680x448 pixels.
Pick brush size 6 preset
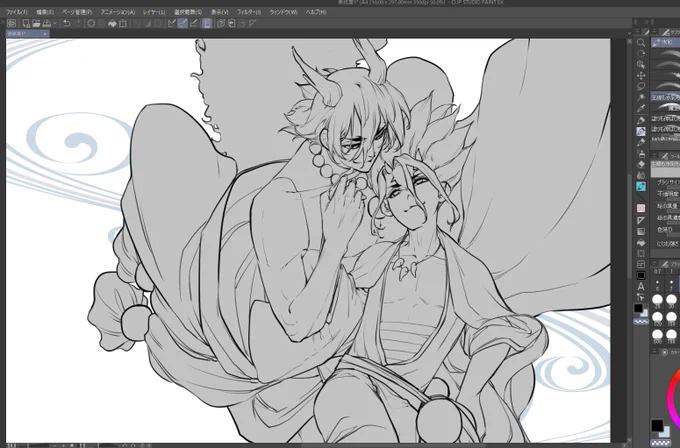point(657,285)
